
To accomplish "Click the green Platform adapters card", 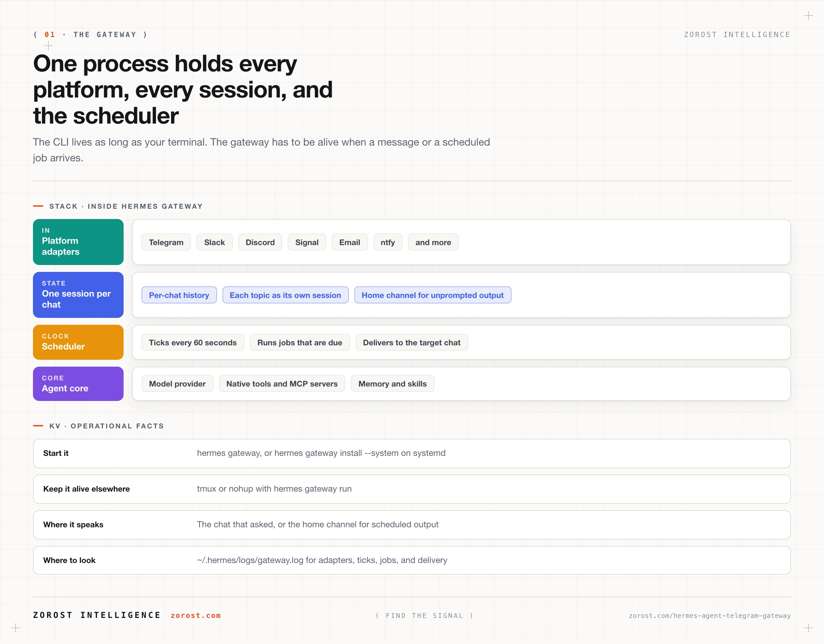I will click(78, 242).
